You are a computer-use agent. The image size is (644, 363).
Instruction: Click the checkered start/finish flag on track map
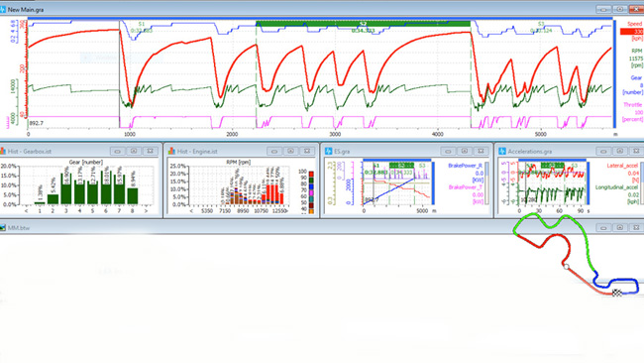pos(617,293)
